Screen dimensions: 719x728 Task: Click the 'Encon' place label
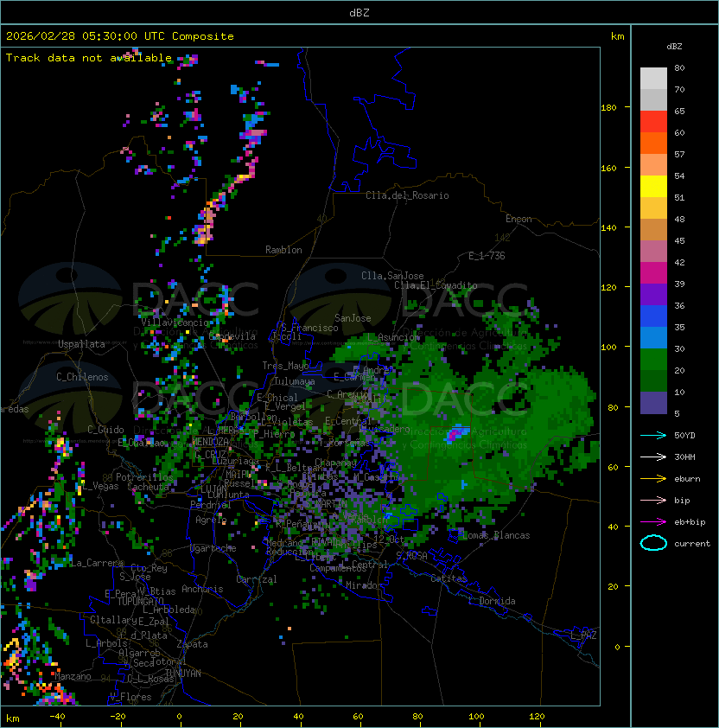click(x=519, y=219)
